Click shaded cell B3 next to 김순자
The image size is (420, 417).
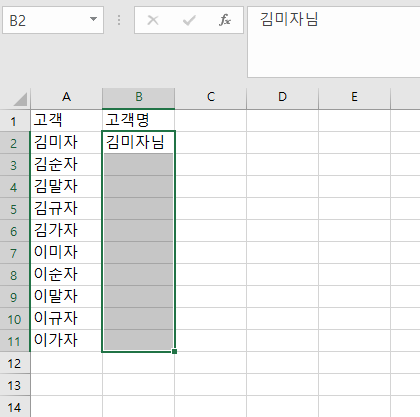(x=139, y=165)
